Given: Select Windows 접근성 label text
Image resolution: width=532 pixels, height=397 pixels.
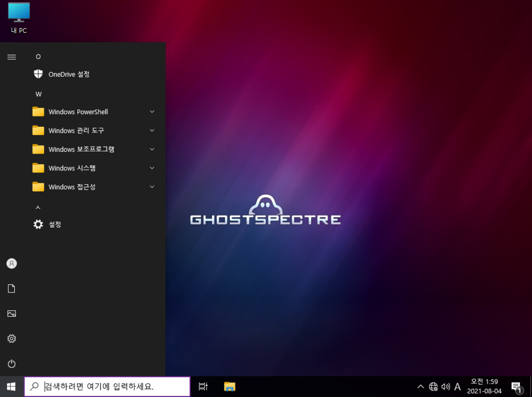Looking at the screenshot, I should (x=72, y=187).
